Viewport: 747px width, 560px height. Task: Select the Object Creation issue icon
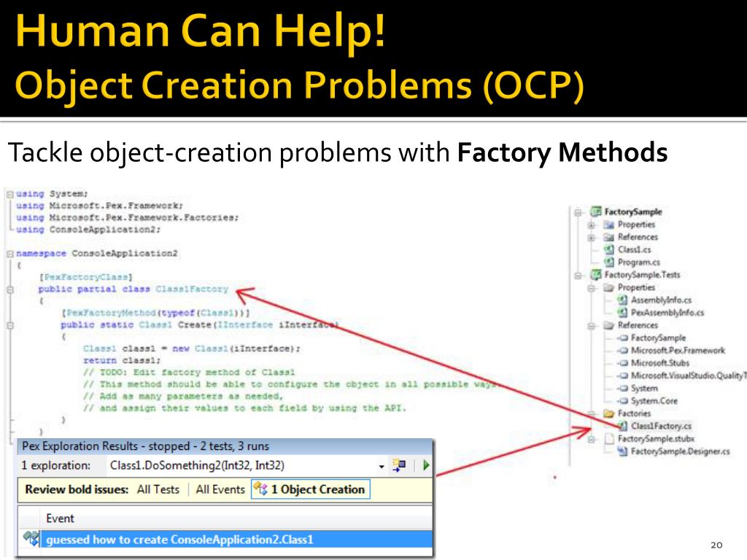coord(260,489)
